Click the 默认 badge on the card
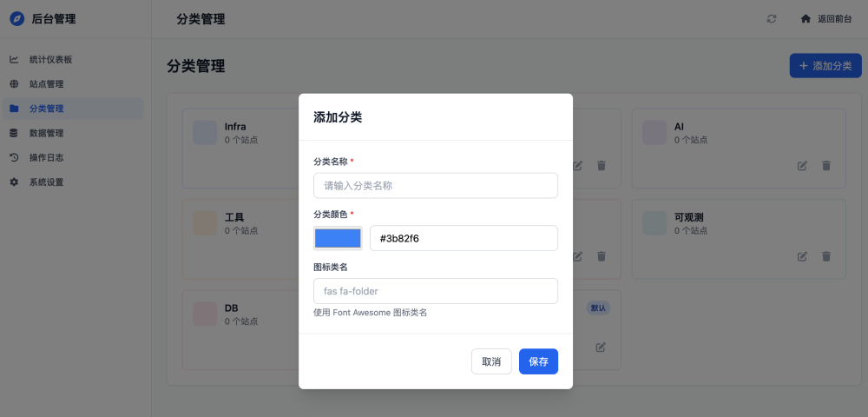This screenshot has height=417, width=868. pyautogui.click(x=598, y=308)
